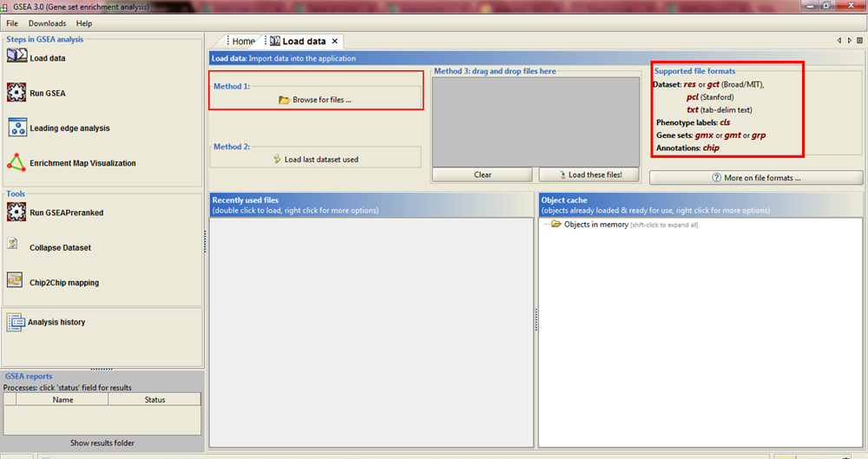Image resolution: width=868 pixels, height=459 pixels.
Task: Click the scroll tabs left arrow
Action: (x=839, y=41)
